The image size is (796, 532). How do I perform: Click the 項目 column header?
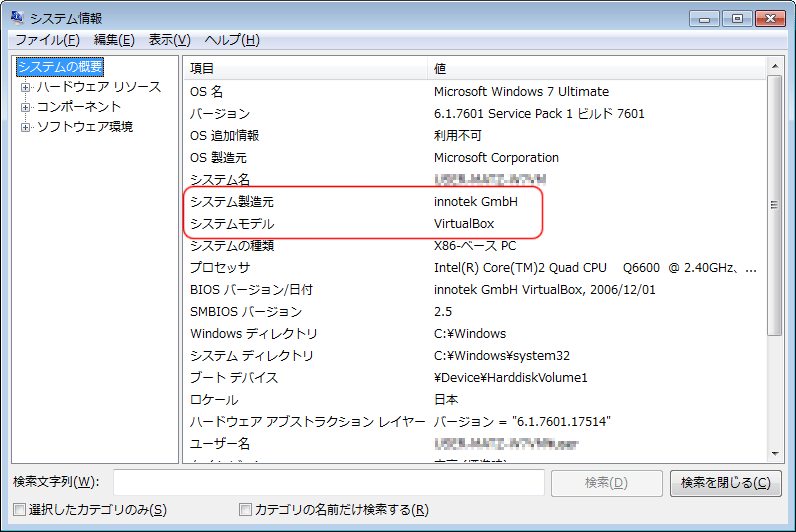click(306, 69)
